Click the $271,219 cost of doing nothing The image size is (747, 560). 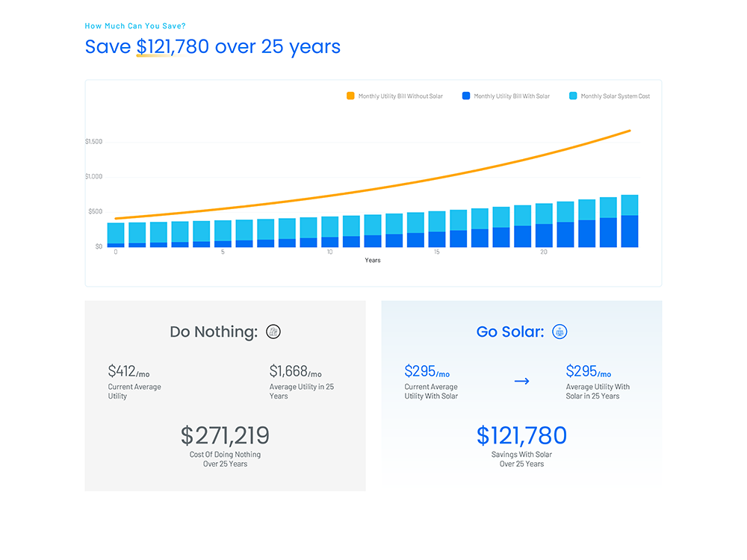225,435
